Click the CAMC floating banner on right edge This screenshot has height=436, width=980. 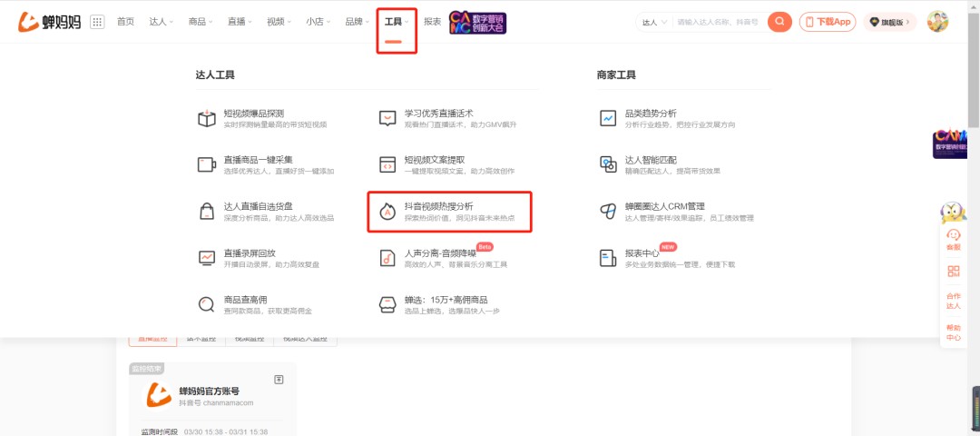pos(950,144)
